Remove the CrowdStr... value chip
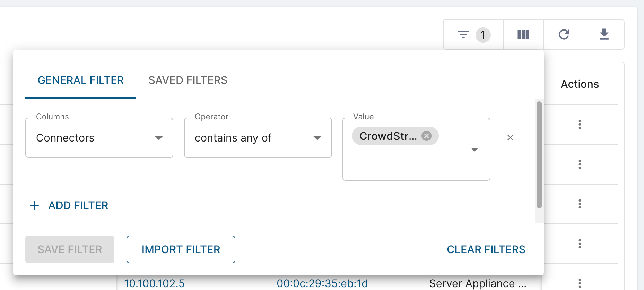 427,136
